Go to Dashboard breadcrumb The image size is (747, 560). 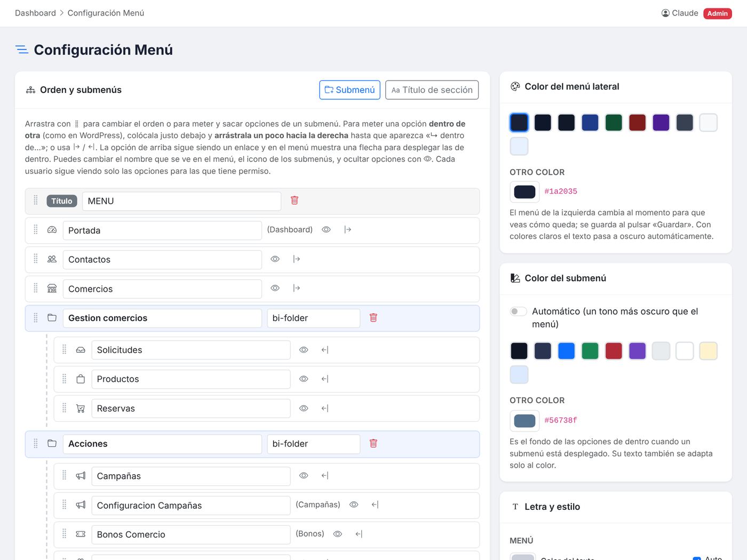click(35, 13)
